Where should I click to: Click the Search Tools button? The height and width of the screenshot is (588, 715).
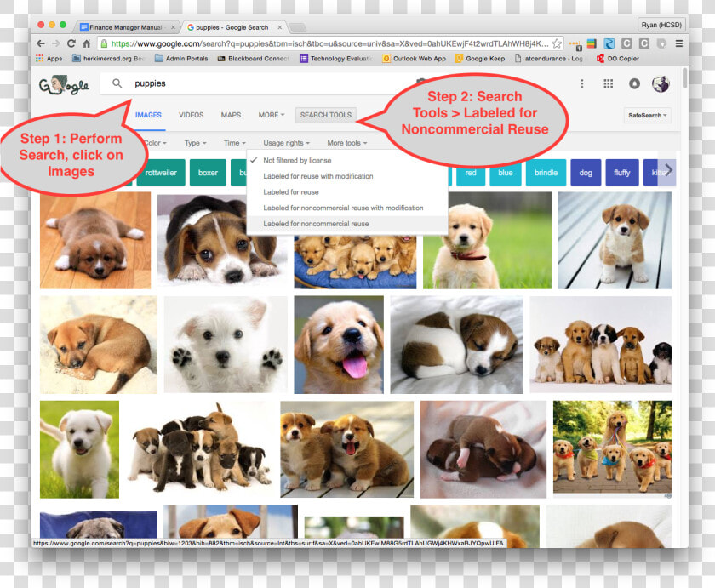[x=325, y=115]
